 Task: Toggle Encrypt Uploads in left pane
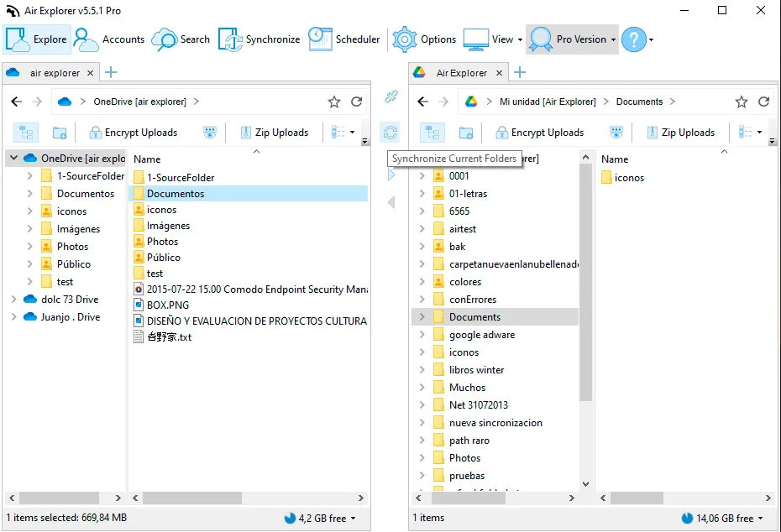click(134, 133)
